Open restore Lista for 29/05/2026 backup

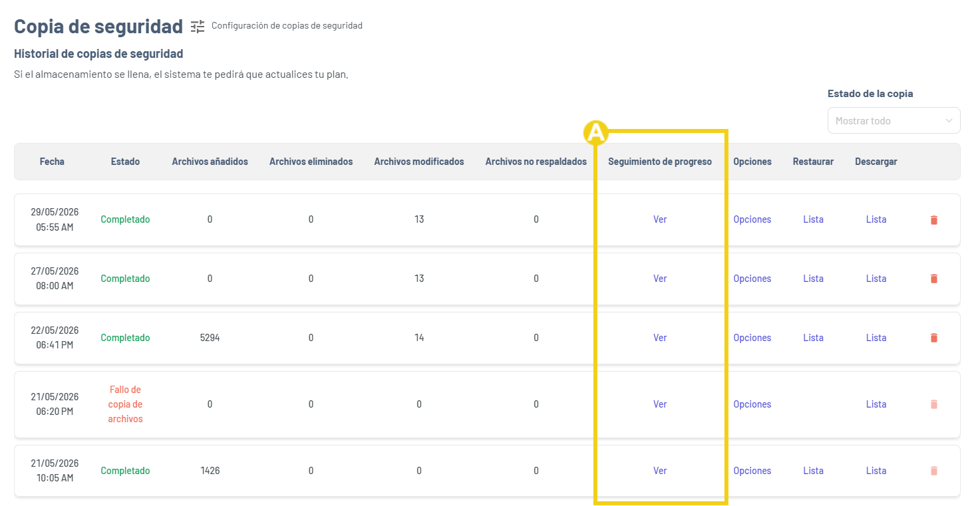[x=813, y=219]
